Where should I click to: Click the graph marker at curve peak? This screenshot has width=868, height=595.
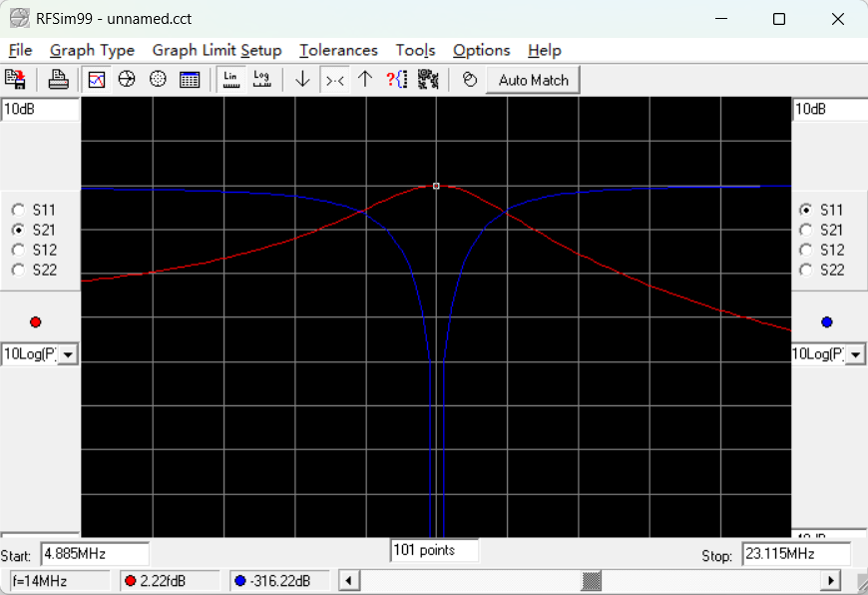click(x=436, y=186)
